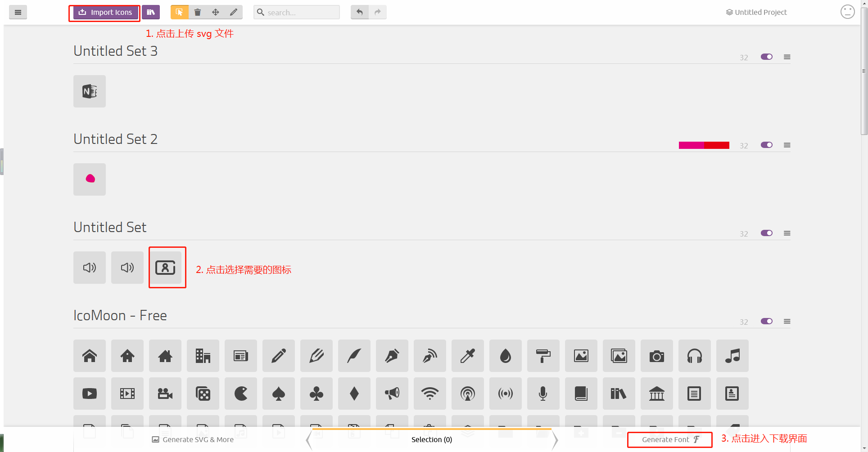
Task: Select the wifi connection icon
Action: pyautogui.click(x=430, y=394)
